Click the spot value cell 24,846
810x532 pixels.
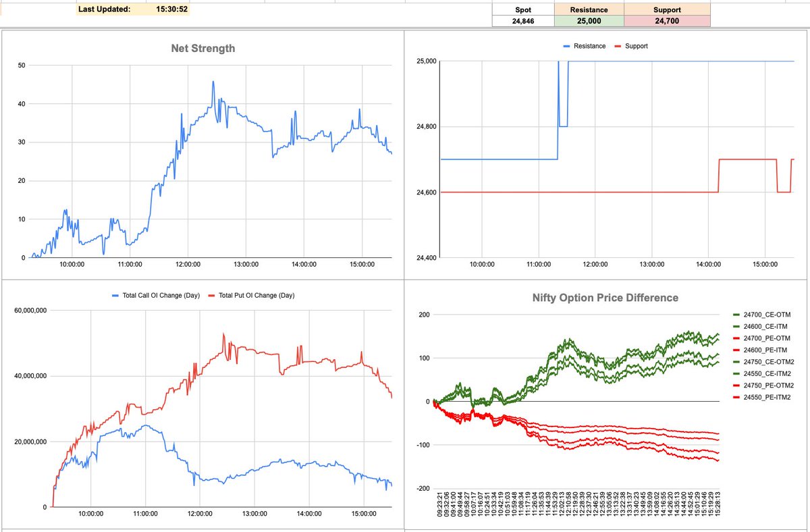(522, 22)
